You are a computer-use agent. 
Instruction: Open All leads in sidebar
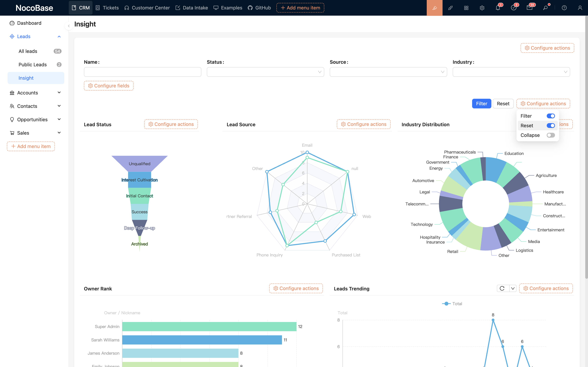pyautogui.click(x=28, y=51)
